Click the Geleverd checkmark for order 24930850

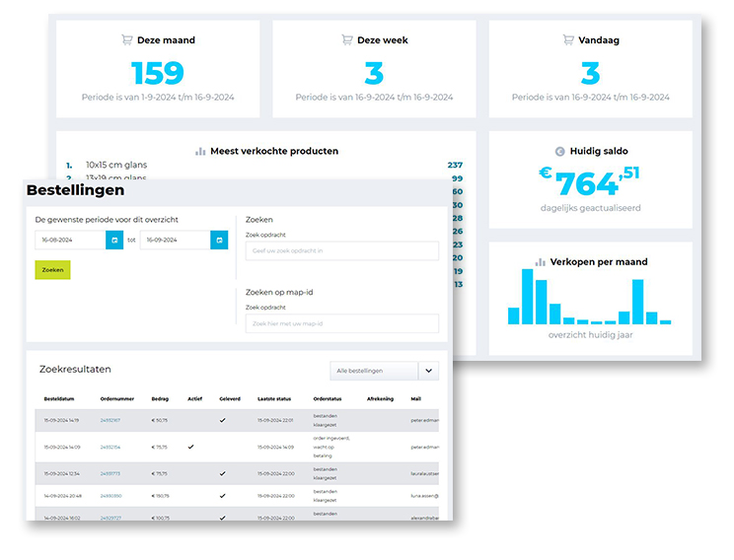click(223, 496)
